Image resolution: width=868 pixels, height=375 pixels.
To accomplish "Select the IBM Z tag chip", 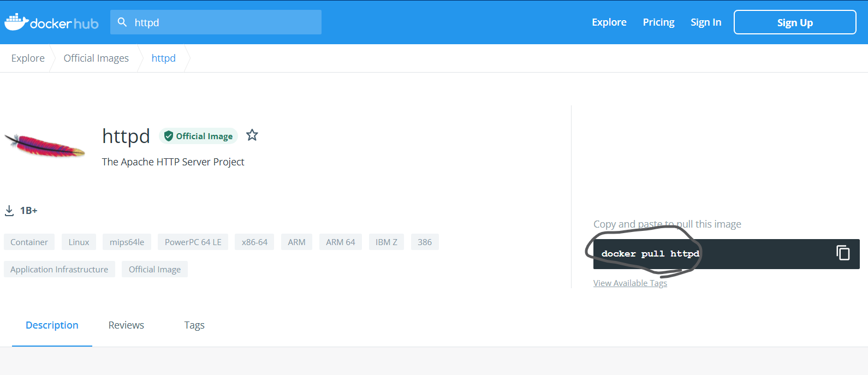I will (387, 242).
